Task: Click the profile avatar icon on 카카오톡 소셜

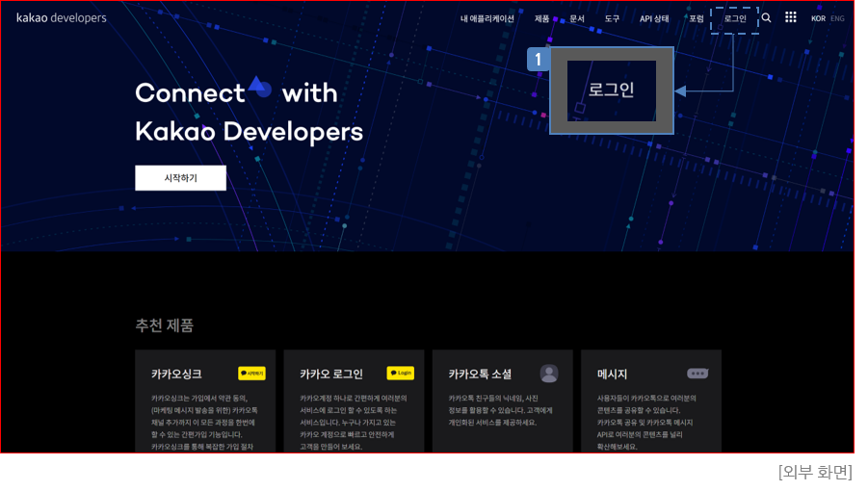Action: 549,374
